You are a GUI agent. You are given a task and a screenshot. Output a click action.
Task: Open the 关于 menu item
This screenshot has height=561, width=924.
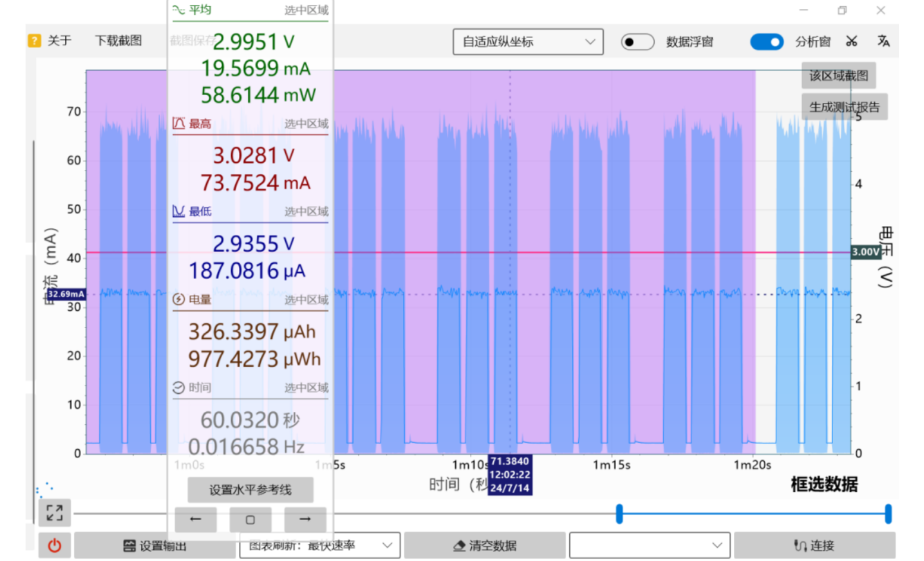59,40
